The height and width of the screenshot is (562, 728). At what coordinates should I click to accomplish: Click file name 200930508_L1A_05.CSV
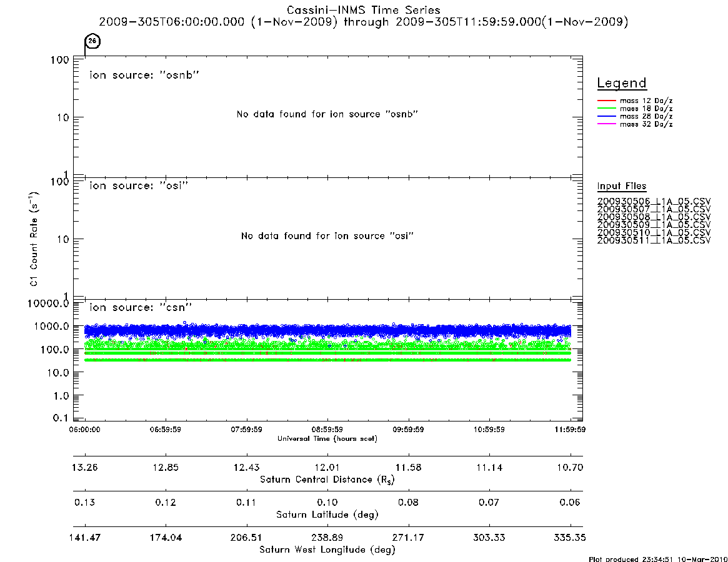point(654,217)
